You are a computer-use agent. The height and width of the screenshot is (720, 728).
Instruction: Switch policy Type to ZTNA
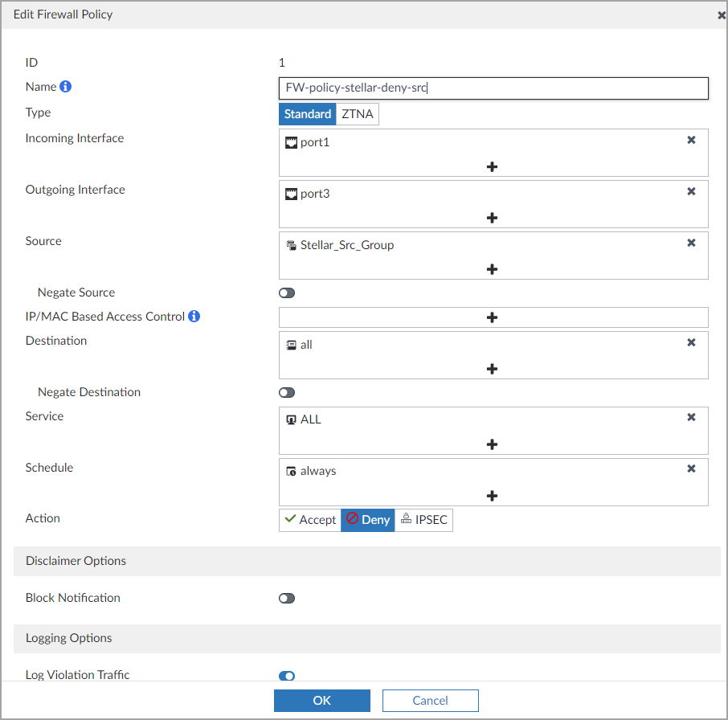pyautogui.click(x=358, y=114)
